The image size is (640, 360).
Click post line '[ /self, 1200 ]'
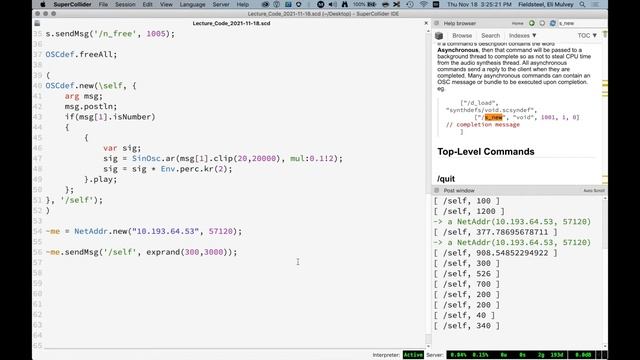tap(469, 211)
